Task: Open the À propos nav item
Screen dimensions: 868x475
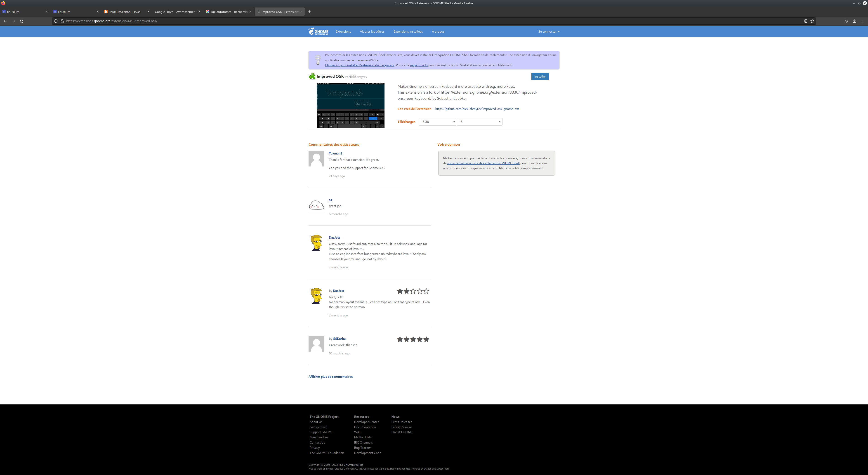Action: coord(438,31)
